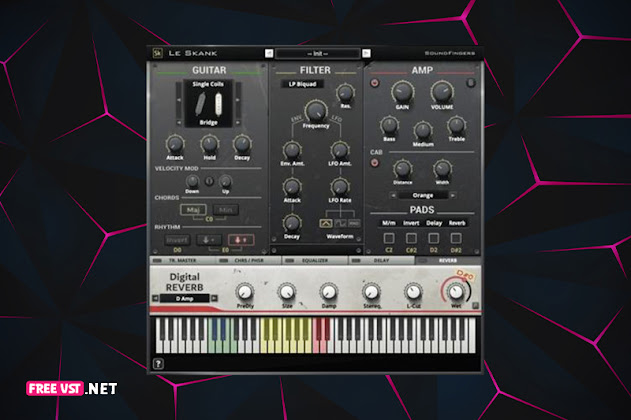Open the D Amp reverb type selector
The image size is (631, 420).
click(x=185, y=299)
